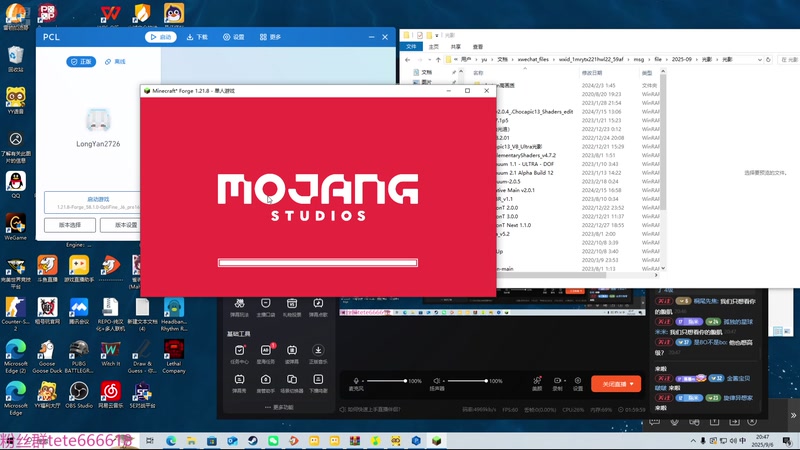Switch to the 主页 tab in File Explorer
Screen dimensions: 800x450
(434, 46)
